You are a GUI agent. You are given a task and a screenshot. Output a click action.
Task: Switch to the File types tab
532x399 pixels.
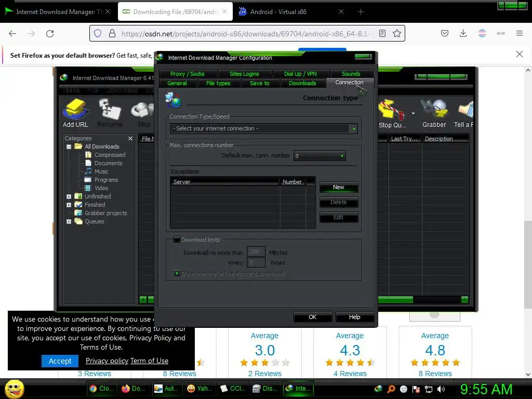[x=218, y=83]
